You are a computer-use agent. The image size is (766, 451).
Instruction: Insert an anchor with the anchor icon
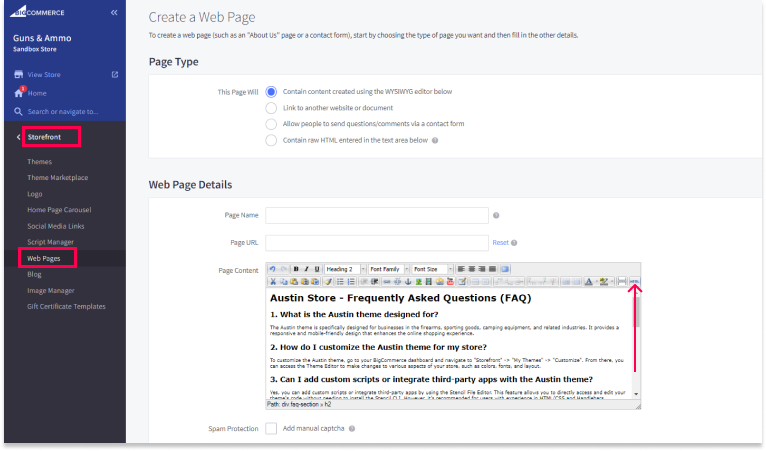[x=408, y=281]
